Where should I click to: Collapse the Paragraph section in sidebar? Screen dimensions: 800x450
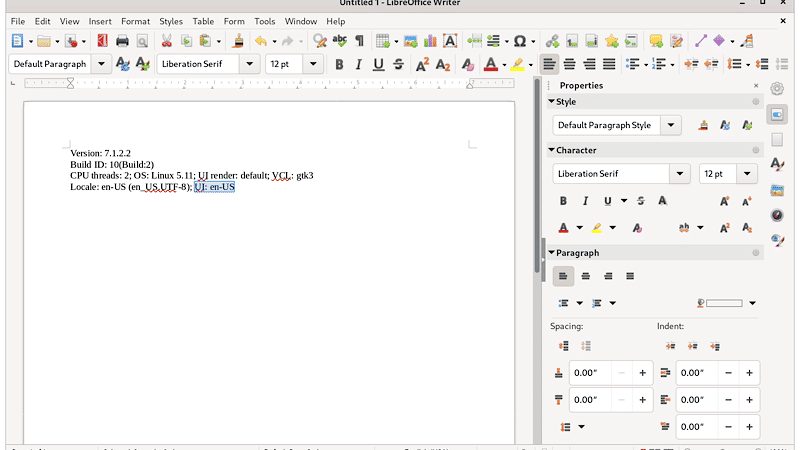click(552, 253)
